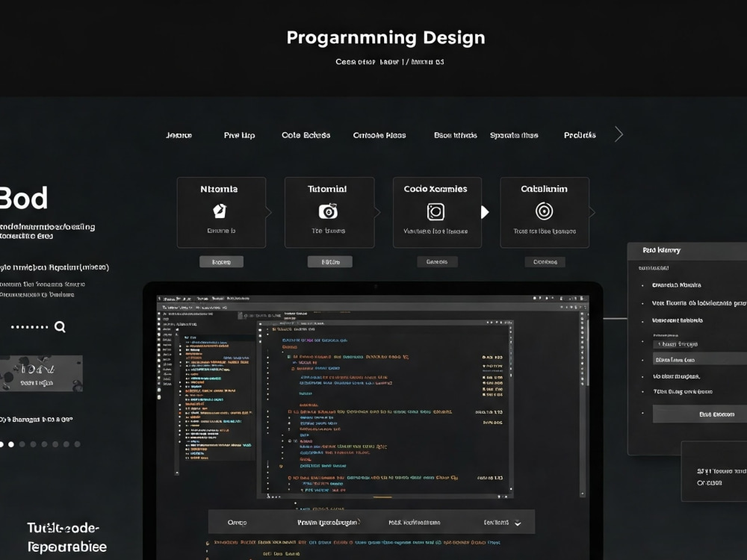
Task: Click the Codo Xammies card title
Action: pyautogui.click(x=436, y=189)
